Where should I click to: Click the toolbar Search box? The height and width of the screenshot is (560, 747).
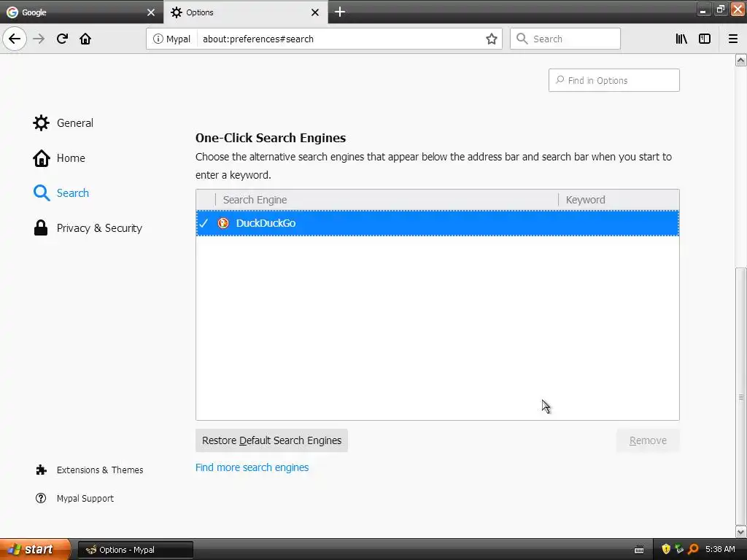click(x=565, y=39)
